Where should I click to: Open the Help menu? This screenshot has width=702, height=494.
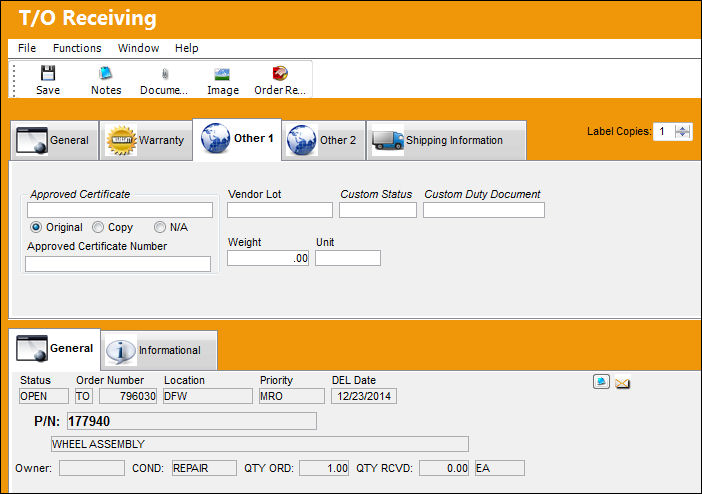pos(187,48)
